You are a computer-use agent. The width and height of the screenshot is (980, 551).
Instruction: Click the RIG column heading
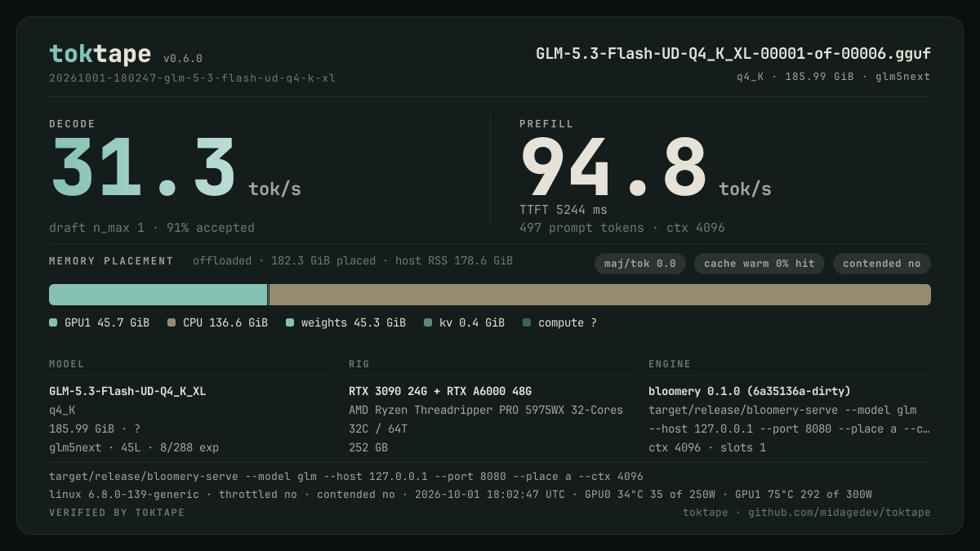[x=359, y=364]
